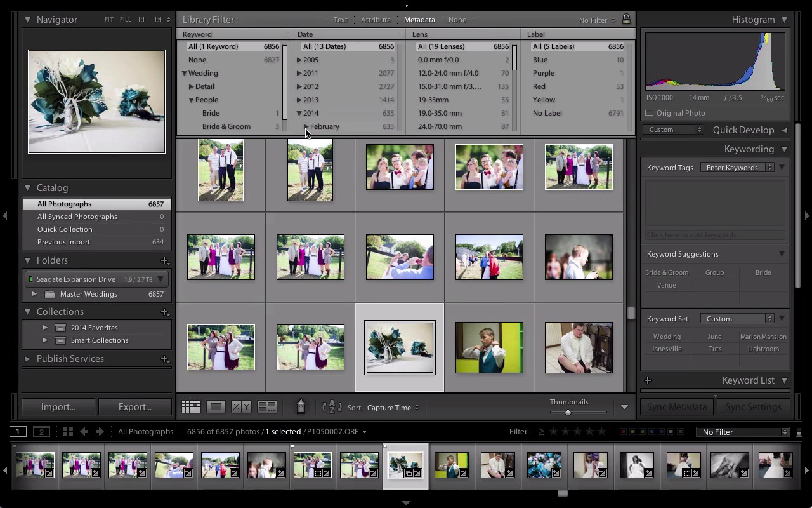Select the Painter spray can tool
The image size is (812, 508).
tap(301, 407)
